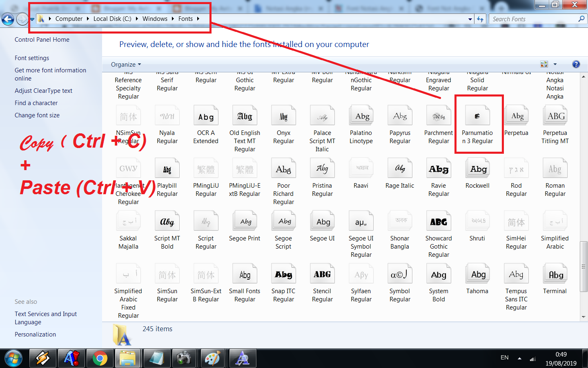Viewport: 588px width, 368px height.
Task: Open Control Panel Home link
Action: [42, 40]
